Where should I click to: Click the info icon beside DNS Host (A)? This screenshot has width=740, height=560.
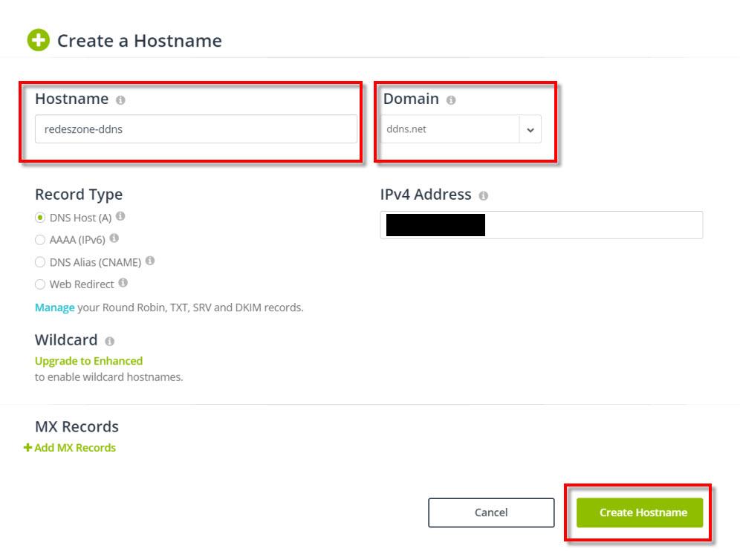click(120, 217)
